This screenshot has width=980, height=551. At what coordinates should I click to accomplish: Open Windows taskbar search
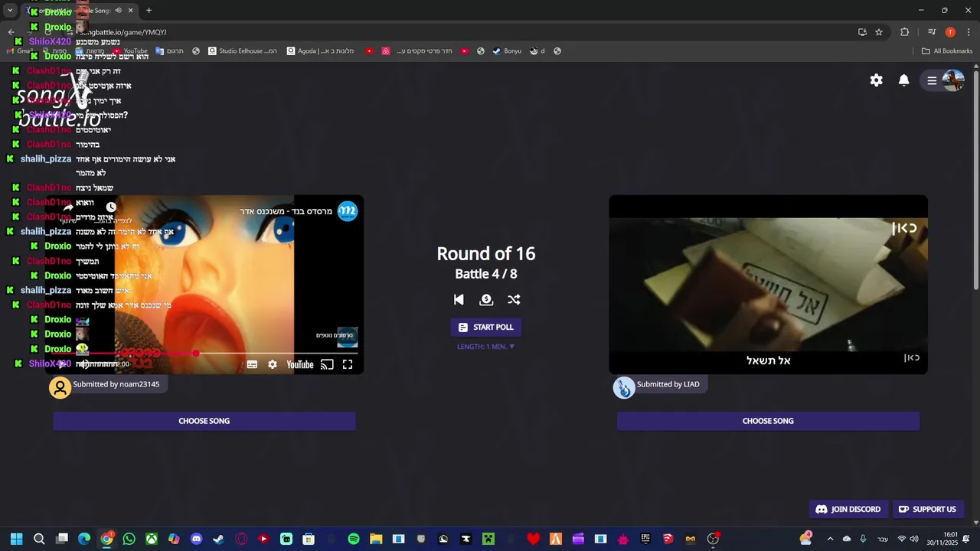39,539
